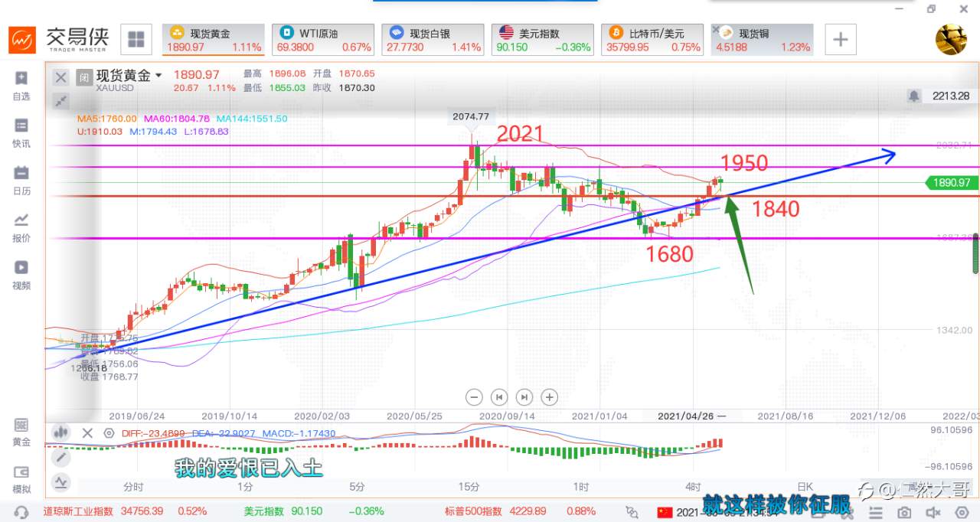Switch to the 现货黄金 tab
Image resolution: width=980 pixels, height=522 pixels.
pyautogui.click(x=214, y=40)
